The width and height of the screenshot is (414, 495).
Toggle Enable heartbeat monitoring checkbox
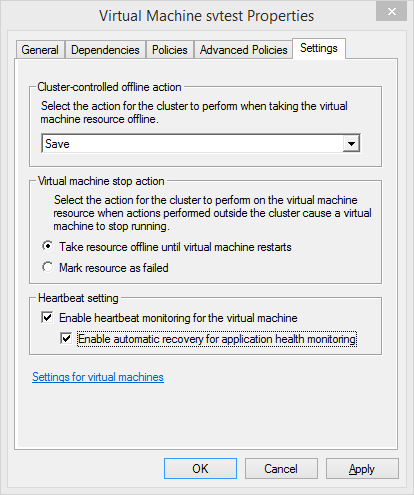coord(47,317)
